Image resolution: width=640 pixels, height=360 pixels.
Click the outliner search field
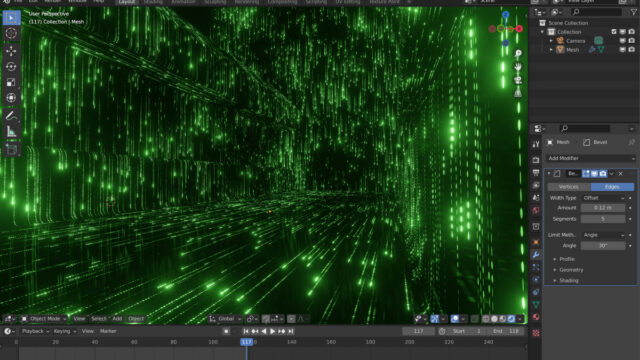pos(596,12)
